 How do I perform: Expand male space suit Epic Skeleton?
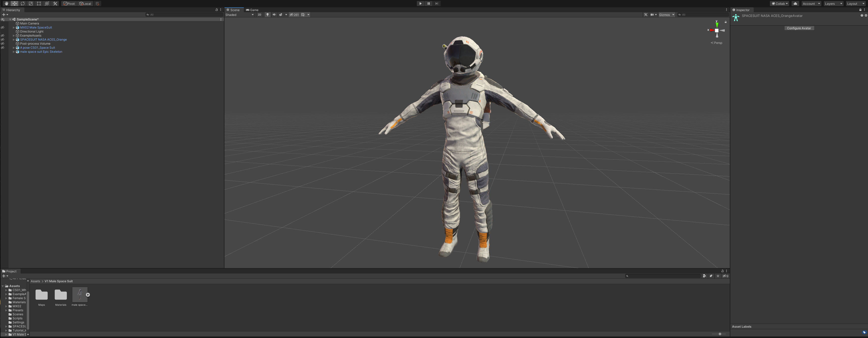tap(14, 51)
